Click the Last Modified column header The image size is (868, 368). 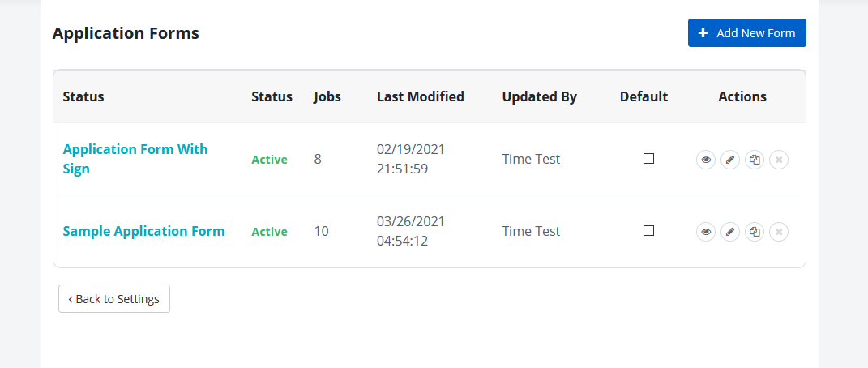421,96
